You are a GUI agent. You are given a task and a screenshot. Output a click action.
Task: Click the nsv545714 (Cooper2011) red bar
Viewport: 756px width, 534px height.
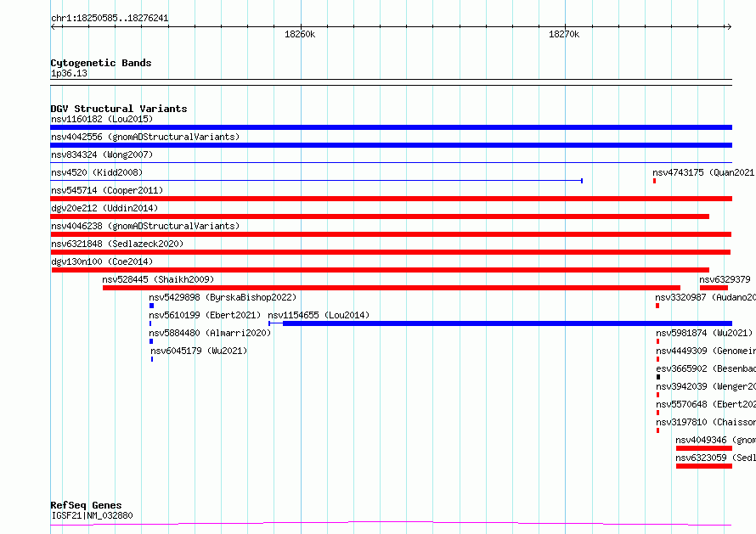click(x=391, y=199)
